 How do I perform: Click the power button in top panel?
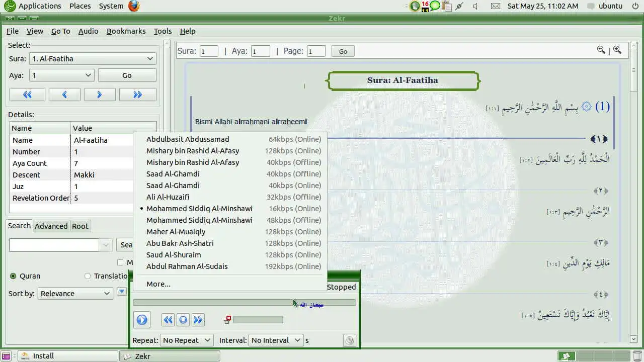point(634,6)
